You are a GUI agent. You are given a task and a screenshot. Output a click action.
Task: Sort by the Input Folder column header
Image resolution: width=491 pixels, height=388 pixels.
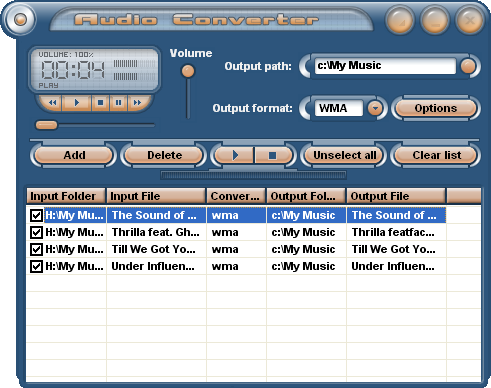click(x=66, y=196)
